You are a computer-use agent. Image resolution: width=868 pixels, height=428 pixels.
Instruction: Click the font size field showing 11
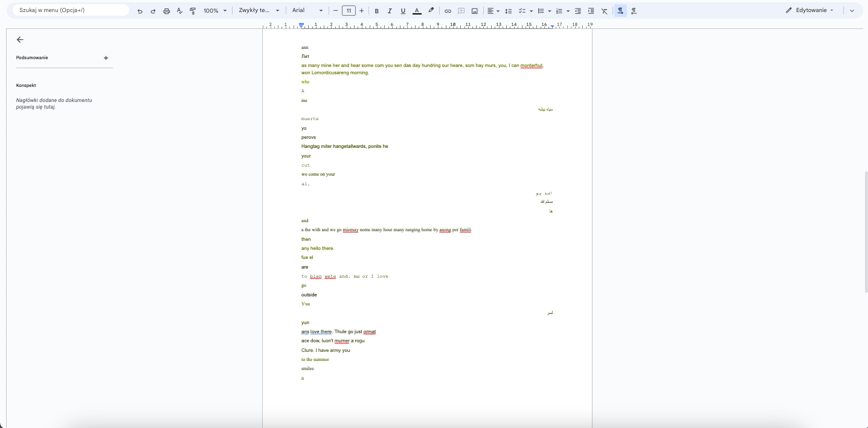[x=349, y=11]
